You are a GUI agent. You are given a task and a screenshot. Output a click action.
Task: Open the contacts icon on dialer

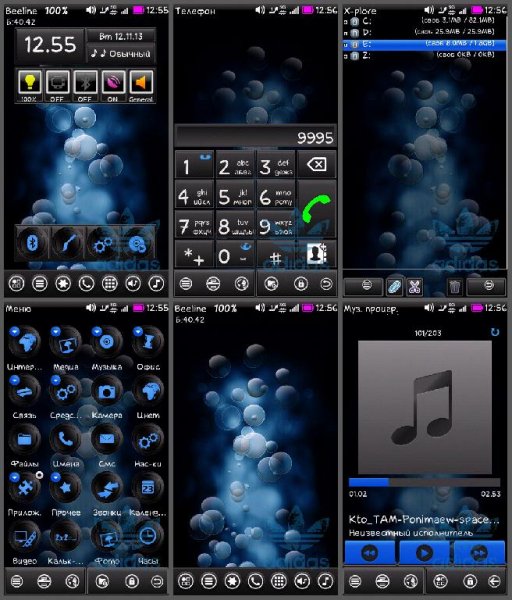pos(317,253)
